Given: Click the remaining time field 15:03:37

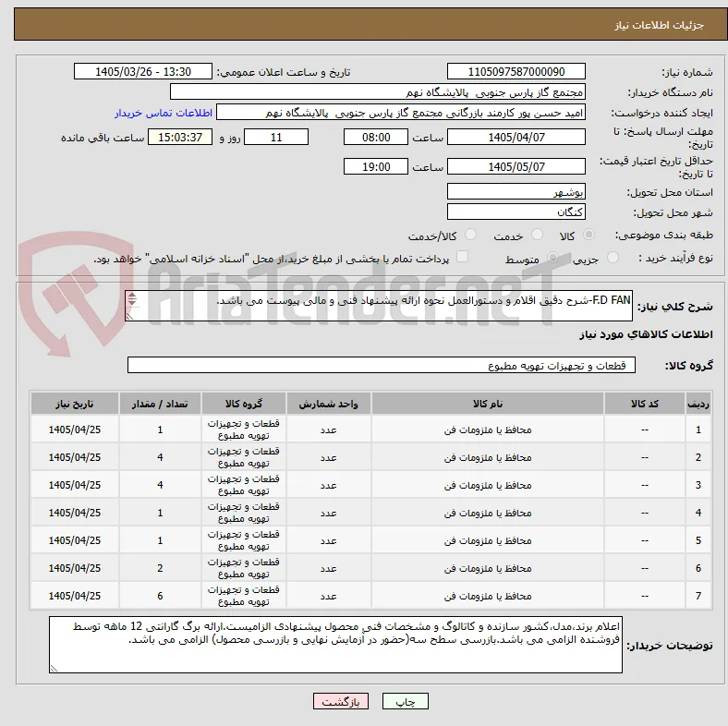Looking at the screenshot, I should [180, 137].
